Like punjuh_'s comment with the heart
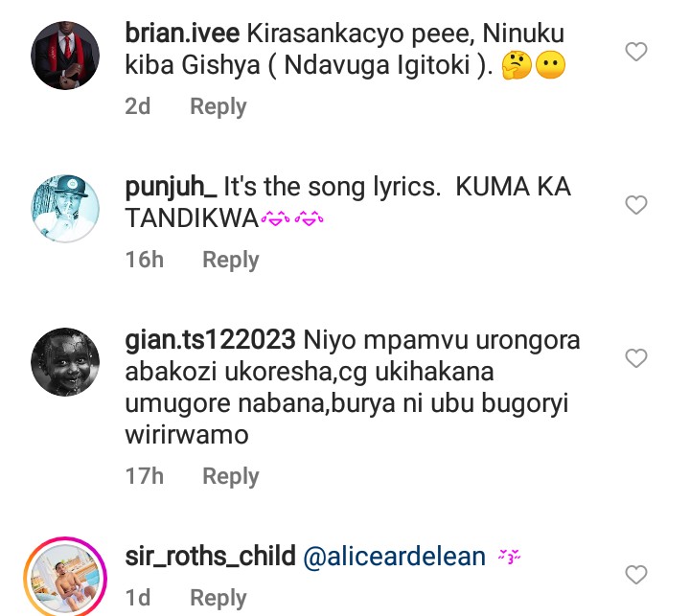 click(x=636, y=205)
